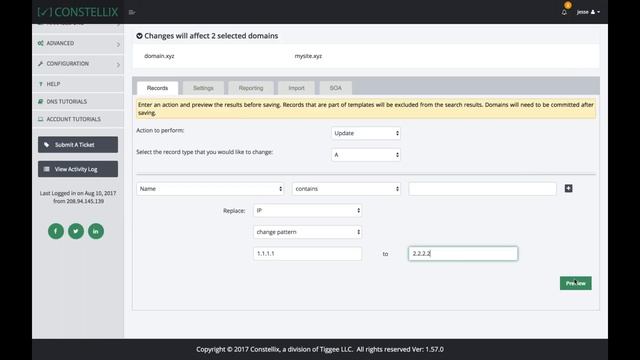Switch to the Settings tab

pos(203,88)
